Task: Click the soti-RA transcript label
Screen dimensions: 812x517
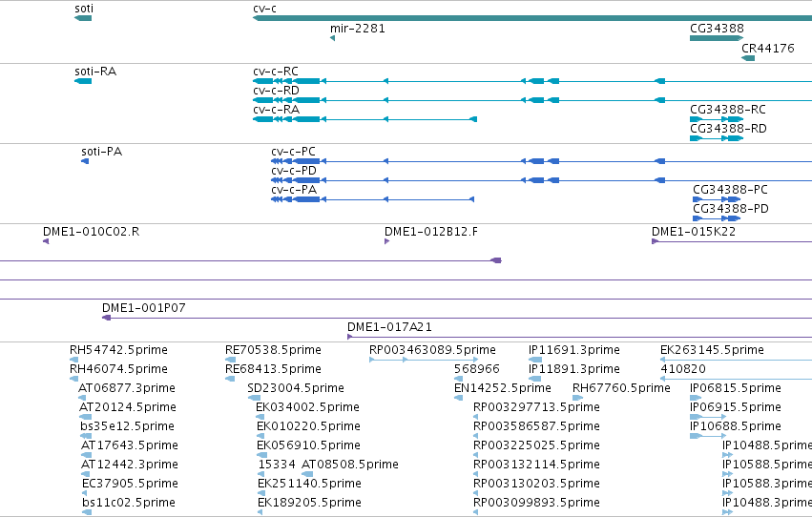Action: (x=95, y=72)
